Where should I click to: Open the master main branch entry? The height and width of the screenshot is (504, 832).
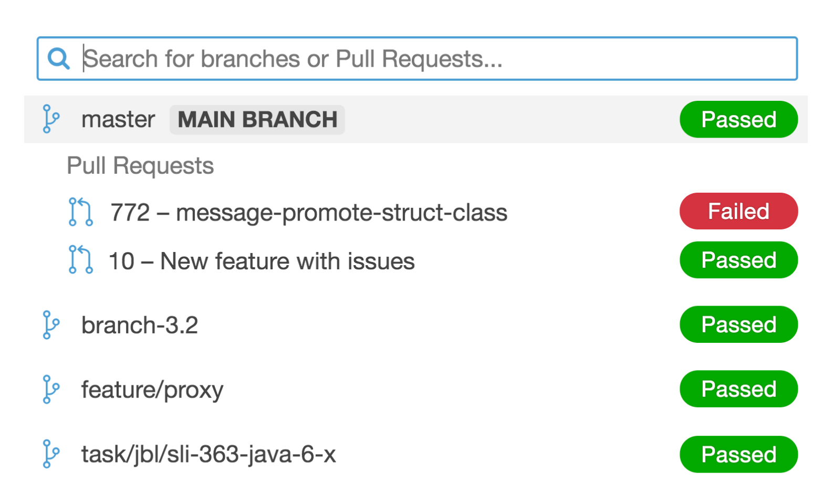coord(118,119)
